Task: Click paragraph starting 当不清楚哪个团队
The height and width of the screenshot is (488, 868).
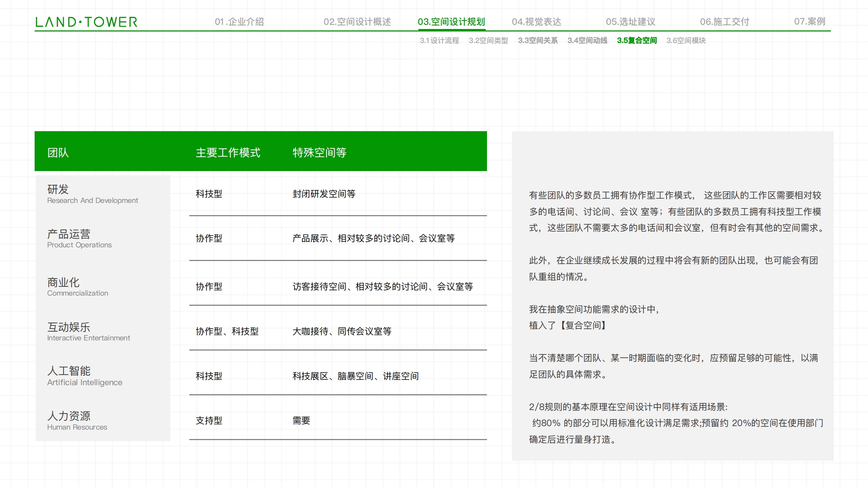Action: click(673, 366)
